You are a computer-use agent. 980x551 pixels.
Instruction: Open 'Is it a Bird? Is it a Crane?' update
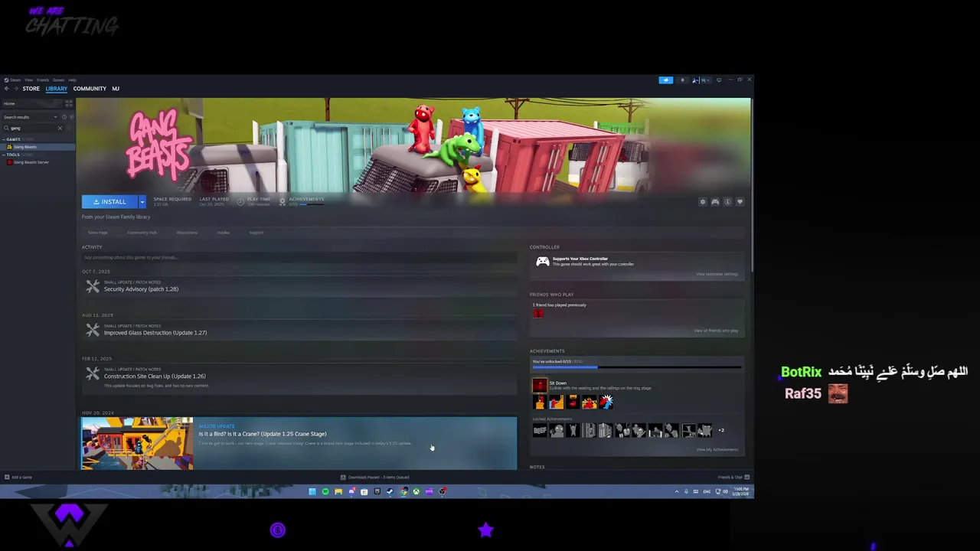[x=263, y=434]
